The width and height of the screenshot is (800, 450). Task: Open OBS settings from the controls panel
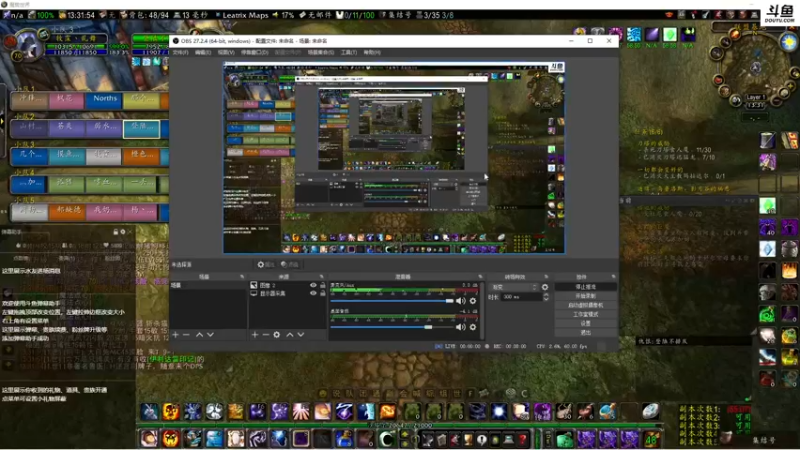(x=585, y=323)
